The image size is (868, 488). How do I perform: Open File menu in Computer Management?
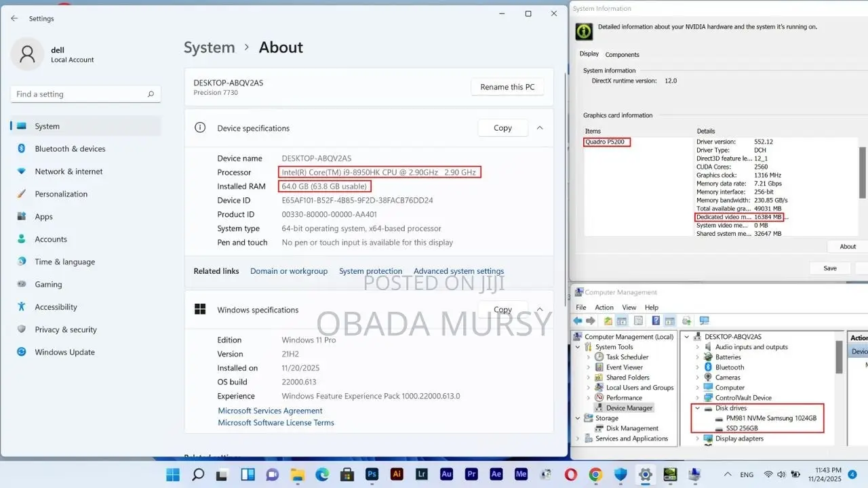point(581,307)
